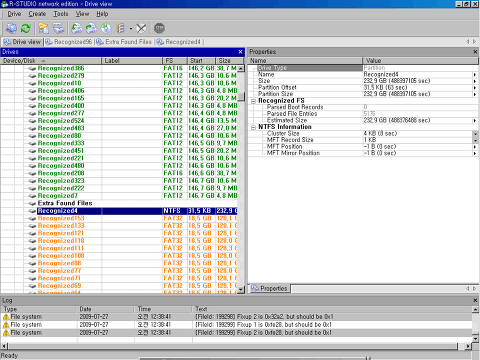This screenshot has width=480, height=360.
Task: Open the Cluster Size dropdown
Action: pyautogui.click(x=475, y=134)
